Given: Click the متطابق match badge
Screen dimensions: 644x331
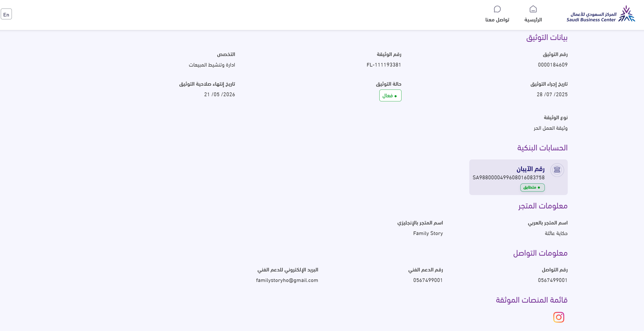Looking at the screenshot, I should [x=532, y=187].
